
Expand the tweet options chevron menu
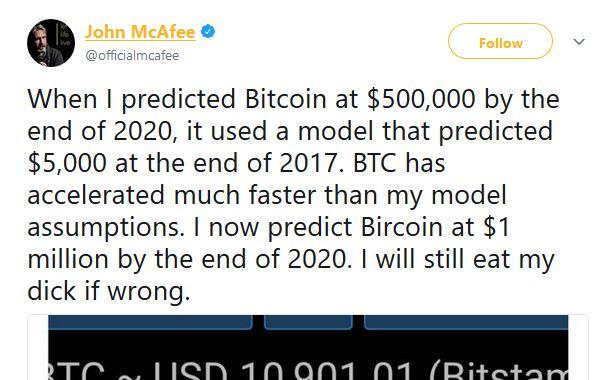coord(579,41)
